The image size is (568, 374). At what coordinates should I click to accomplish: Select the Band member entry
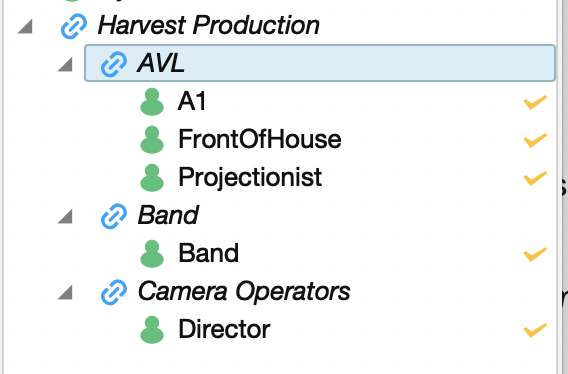(x=209, y=253)
